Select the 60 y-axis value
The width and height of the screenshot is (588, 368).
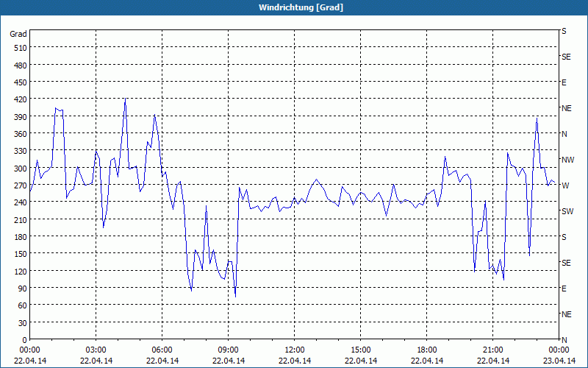(x=23, y=305)
